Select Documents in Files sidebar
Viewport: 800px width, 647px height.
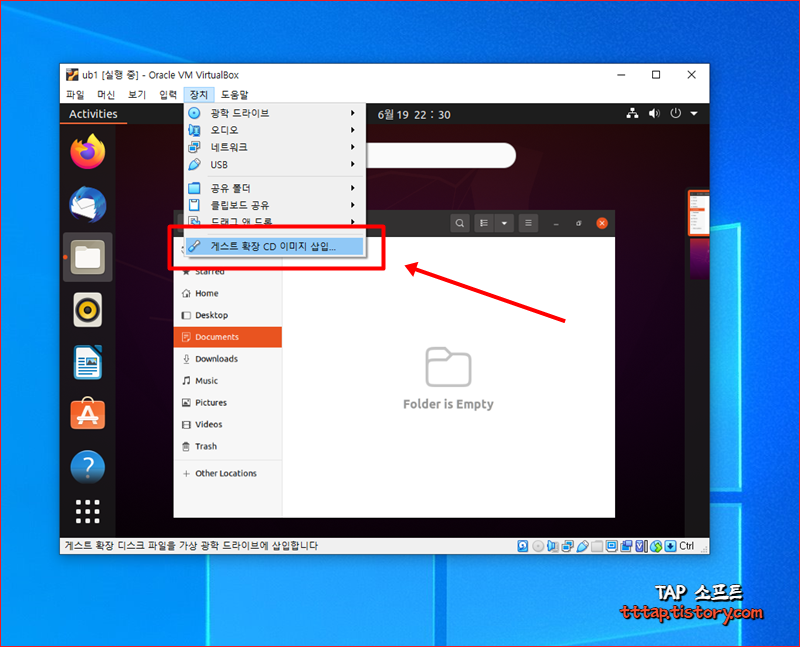[228, 337]
